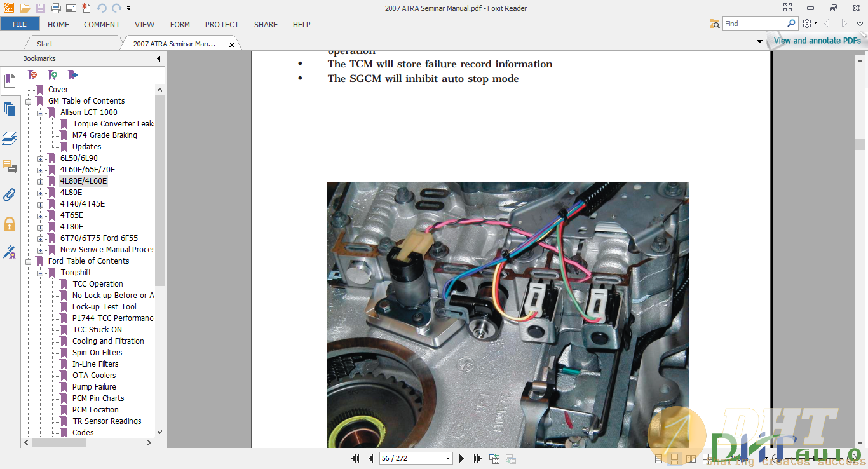868x469 pixels.
Task: Expand the 4L60E/65E/70E bookmark node
Action: [41, 170]
